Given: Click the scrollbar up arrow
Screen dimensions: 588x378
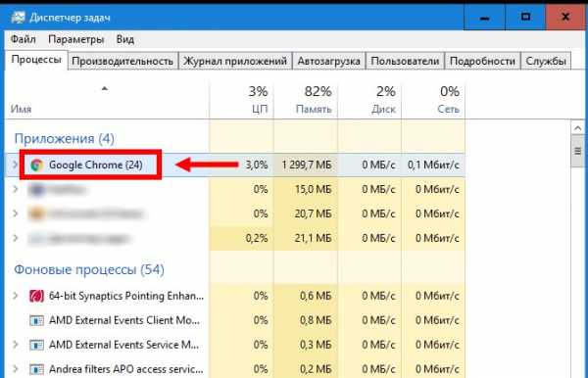Looking at the screenshot, I should click(577, 128).
